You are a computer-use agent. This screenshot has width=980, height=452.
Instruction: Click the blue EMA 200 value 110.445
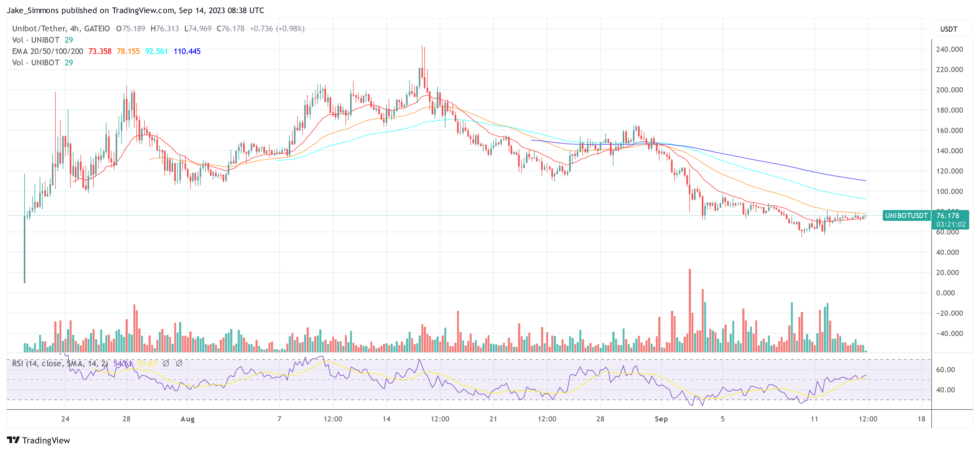[x=187, y=51]
